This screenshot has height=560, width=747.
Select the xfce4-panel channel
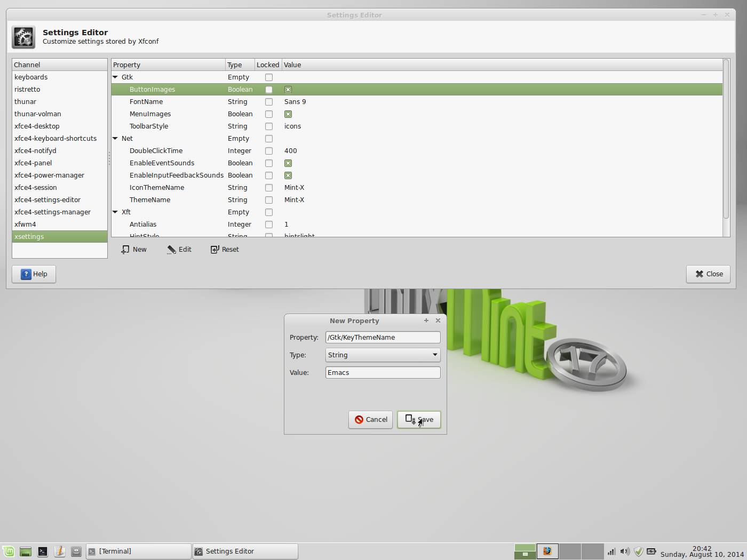[60, 163]
